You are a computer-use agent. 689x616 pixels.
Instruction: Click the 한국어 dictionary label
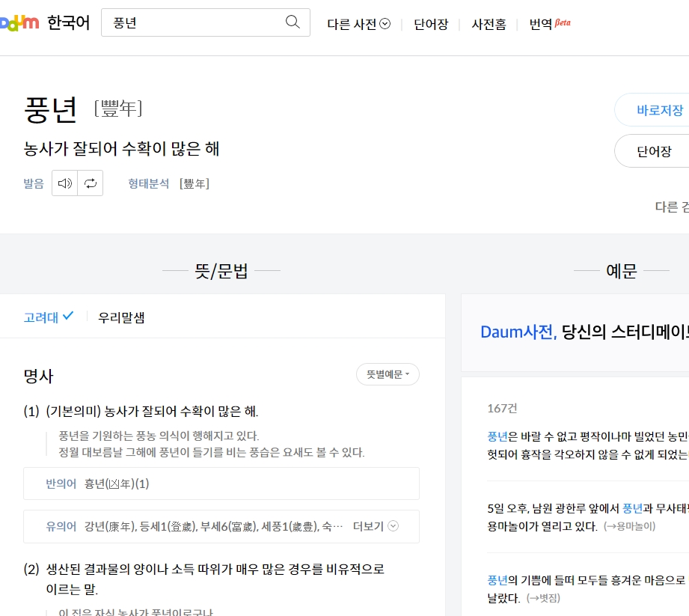pyautogui.click(x=67, y=23)
